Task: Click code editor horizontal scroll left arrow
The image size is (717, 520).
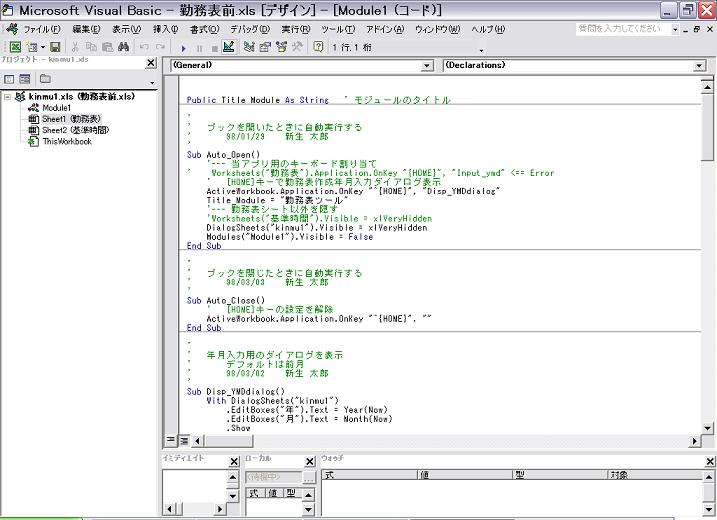Action: [x=197, y=441]
